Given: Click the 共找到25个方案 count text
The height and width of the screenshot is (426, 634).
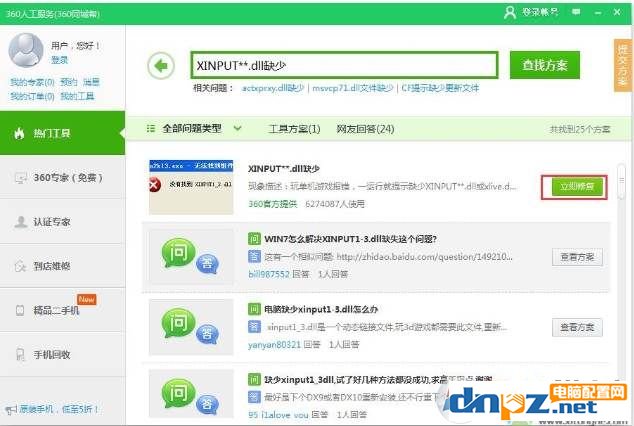Looking at the screenshot, I should point(580,129).
